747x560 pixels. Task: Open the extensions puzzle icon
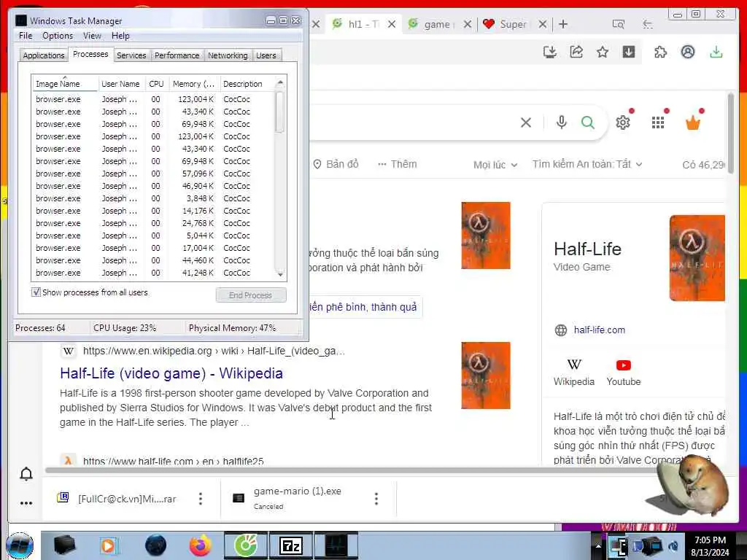(661, 52)
